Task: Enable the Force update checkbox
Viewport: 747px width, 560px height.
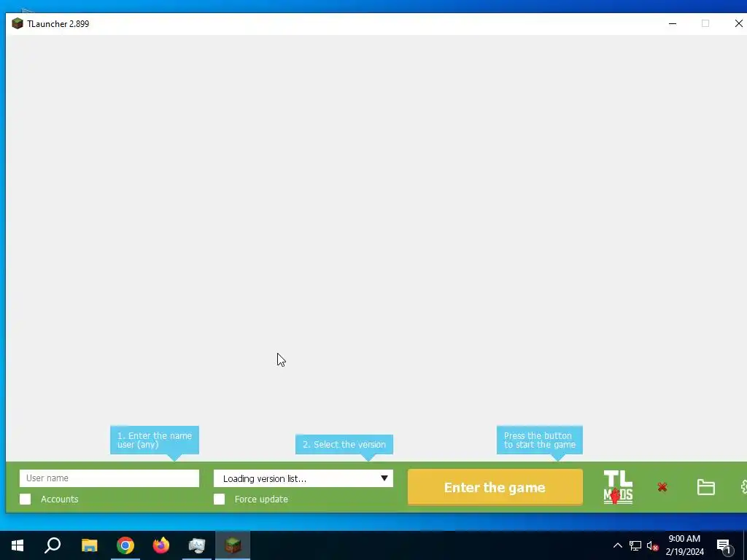Action: tap(219, 499)
